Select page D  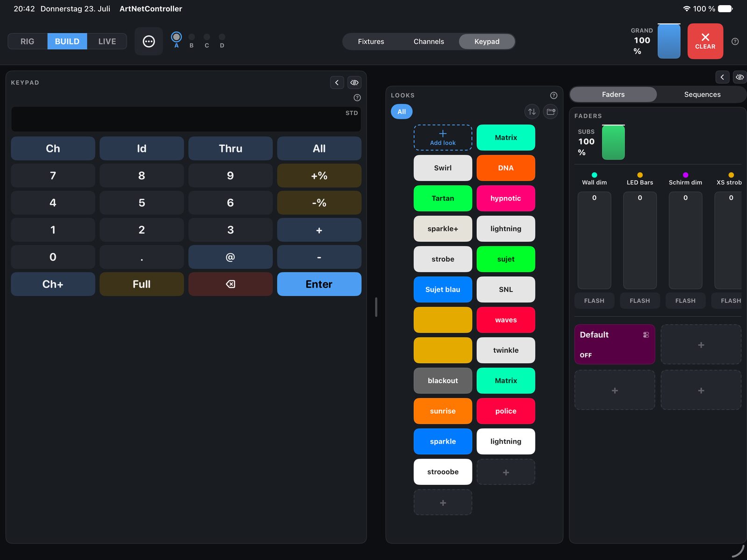coord(222,41)
